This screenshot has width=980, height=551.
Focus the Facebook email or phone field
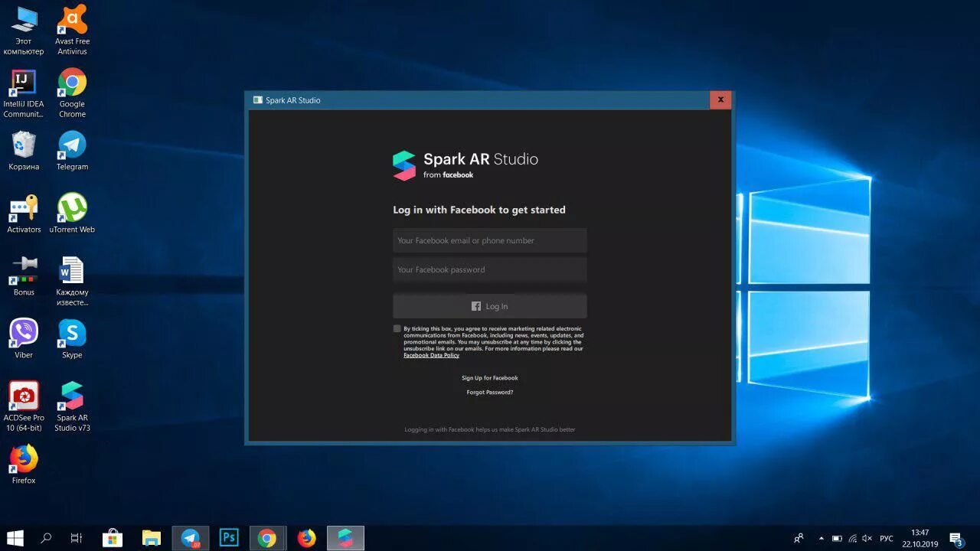click(490, 240)
